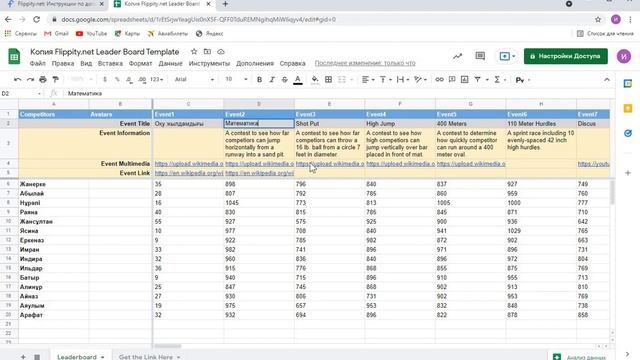The height and width of the screenshot is (360, 640).
Task: Reload the page in Chrome
Action: click(36, 19)
